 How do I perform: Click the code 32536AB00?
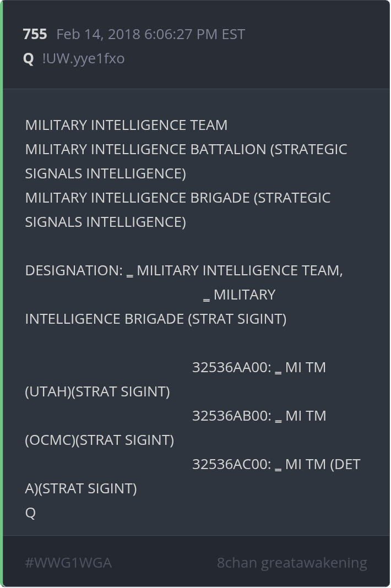[231, 416]
